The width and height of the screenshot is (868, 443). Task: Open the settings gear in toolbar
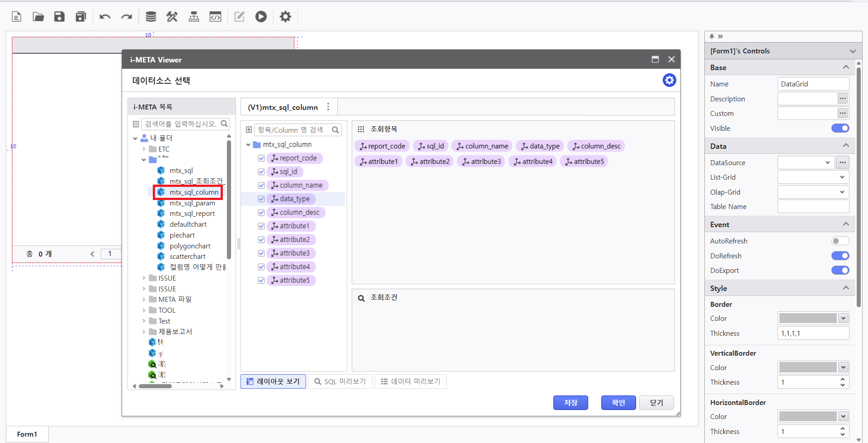pyautogui.click(x=285, y=17)
